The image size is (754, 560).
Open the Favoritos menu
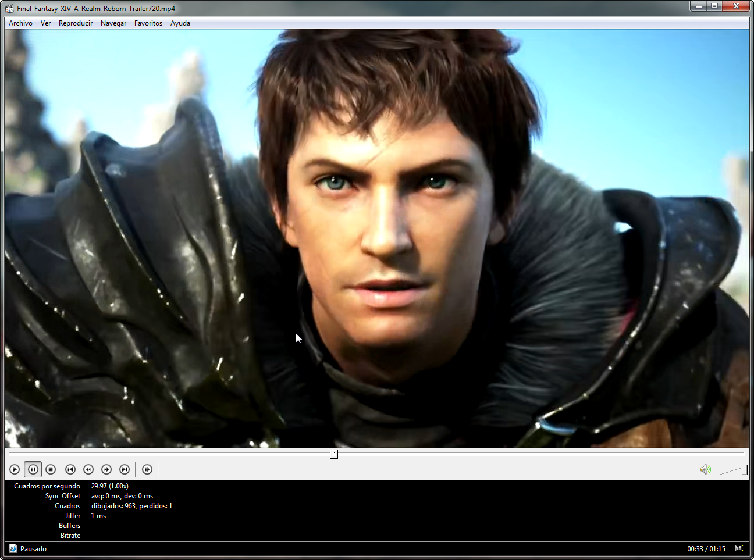pyautogui.click(x=148, y=23)
